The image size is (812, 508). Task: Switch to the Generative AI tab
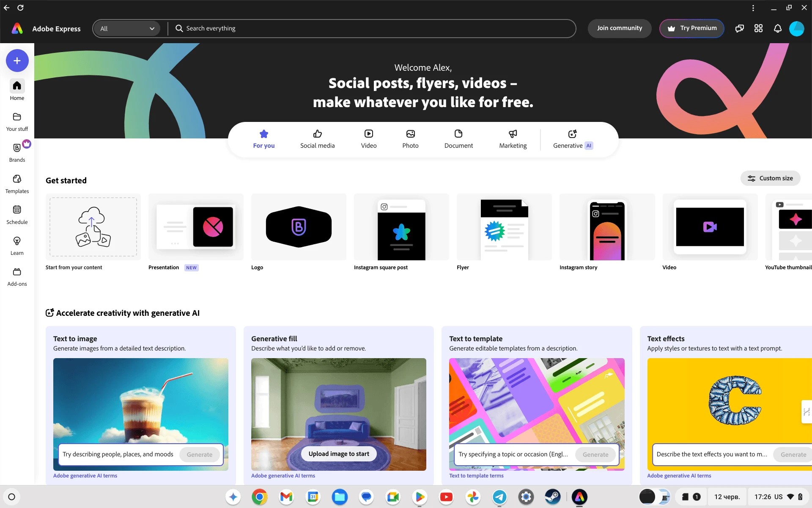573,139
